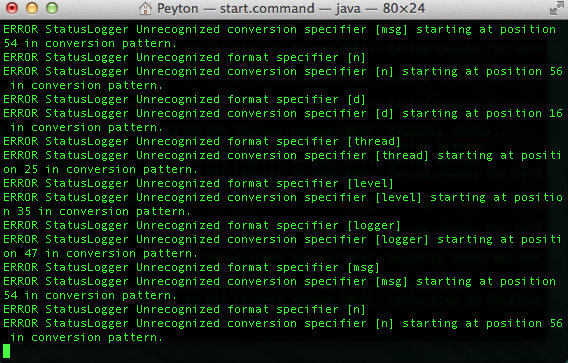Enter full screen with the arrows icon
This screenshot has height=363, width=568.
(556, 9)
